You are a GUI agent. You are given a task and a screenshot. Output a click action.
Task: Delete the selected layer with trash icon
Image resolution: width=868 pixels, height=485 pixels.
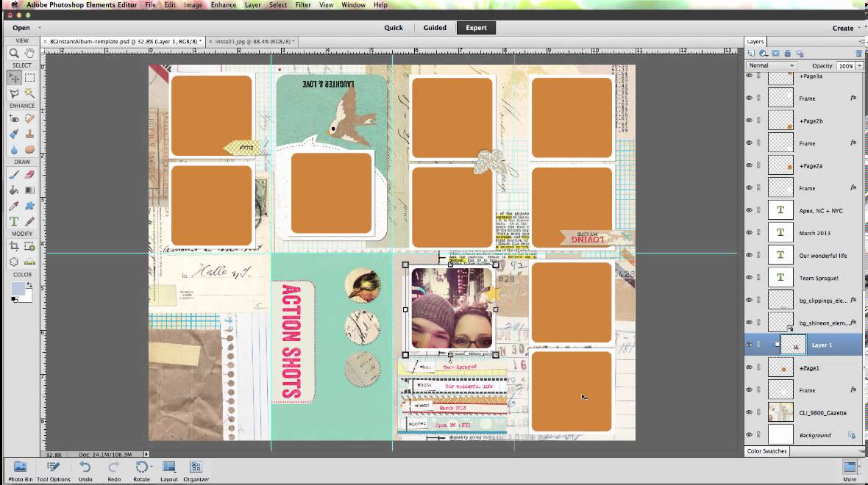click(858, 54)
